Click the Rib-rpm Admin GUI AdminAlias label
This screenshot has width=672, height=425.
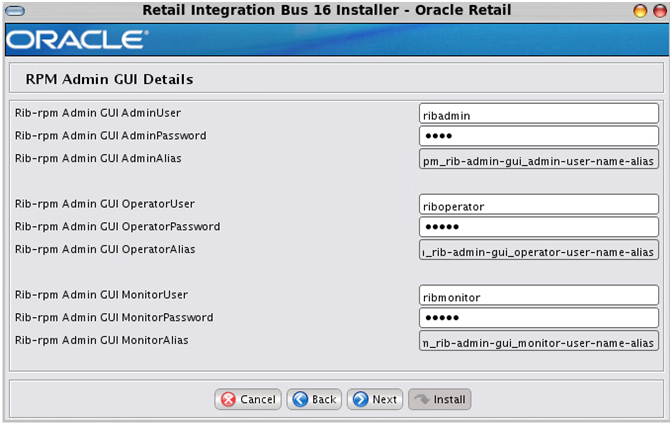98,159
